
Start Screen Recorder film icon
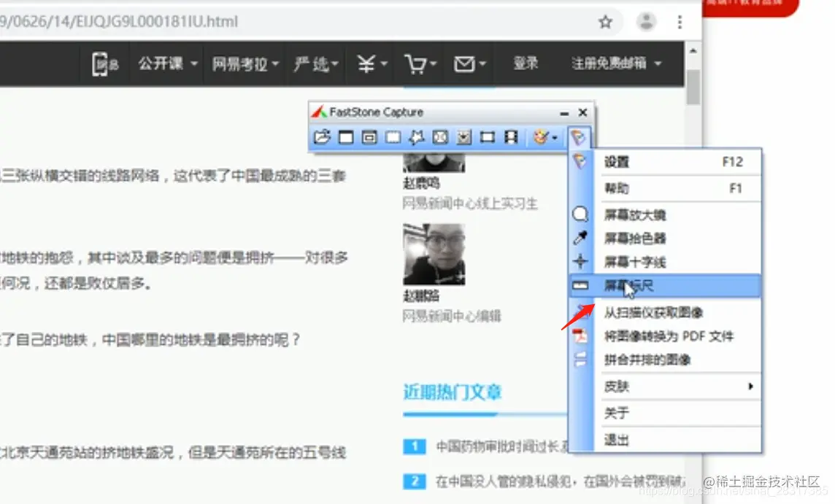pyautogui.click(x=511, y=137)
